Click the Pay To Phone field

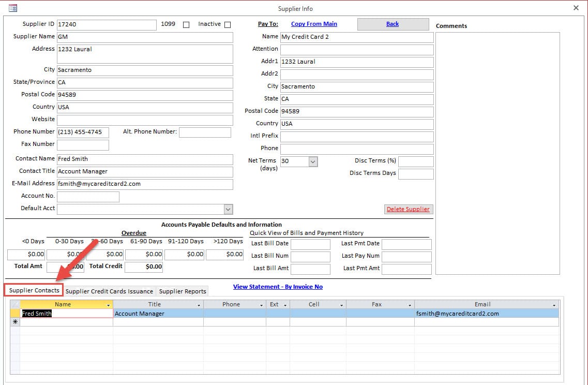[357, 149]
